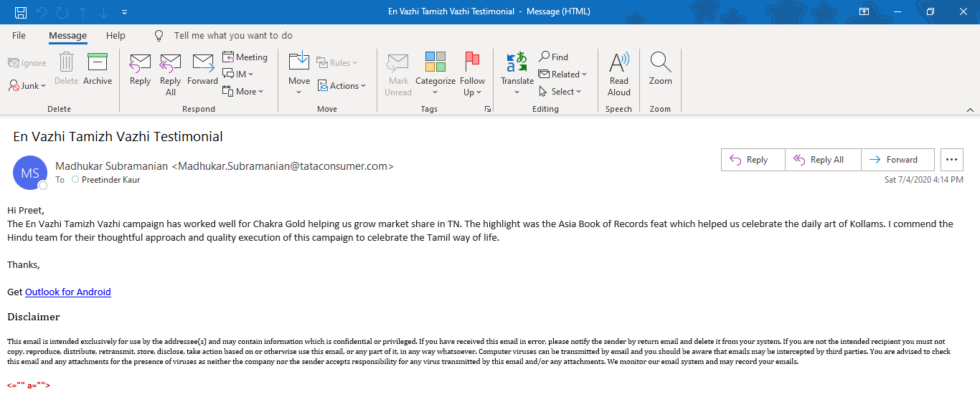Switch to the Message tab
This screenshot has height=407, width=980.
click(68, 35)
